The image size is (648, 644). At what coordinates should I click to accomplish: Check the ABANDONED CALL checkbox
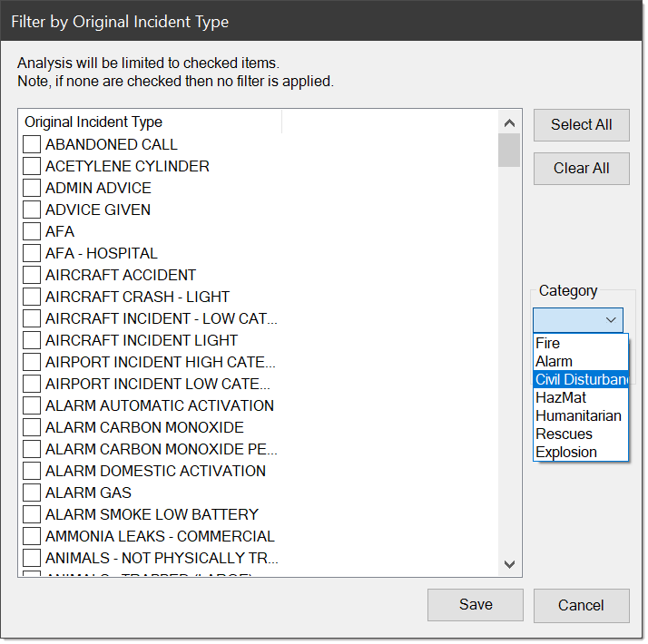[x=32, y=144]
